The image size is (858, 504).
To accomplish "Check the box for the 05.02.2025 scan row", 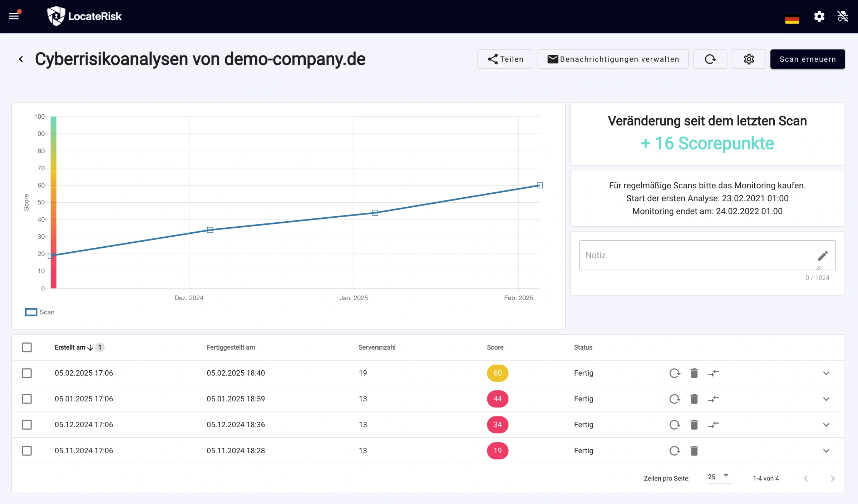I will click(x=27, y=373).
